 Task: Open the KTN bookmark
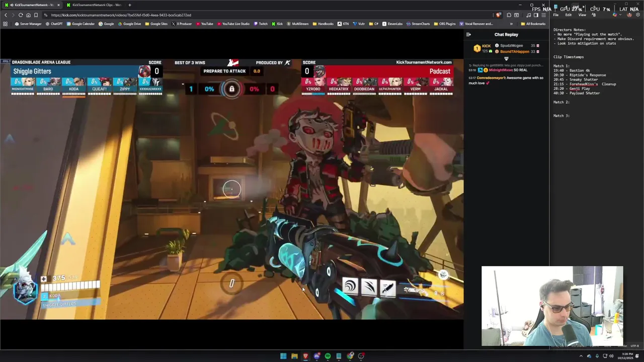[x=343, y=24]
